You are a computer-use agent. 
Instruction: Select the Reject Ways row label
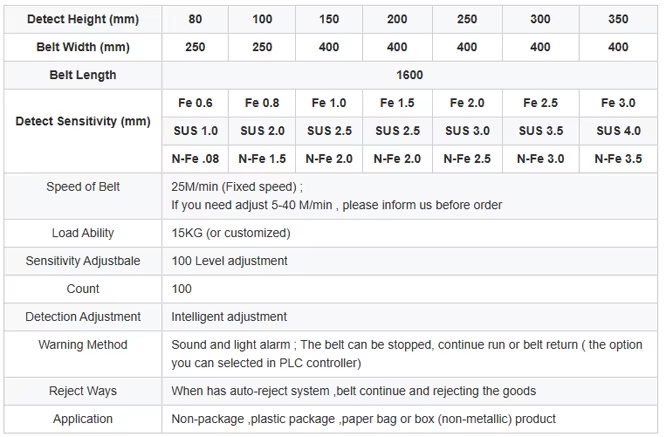83,391
